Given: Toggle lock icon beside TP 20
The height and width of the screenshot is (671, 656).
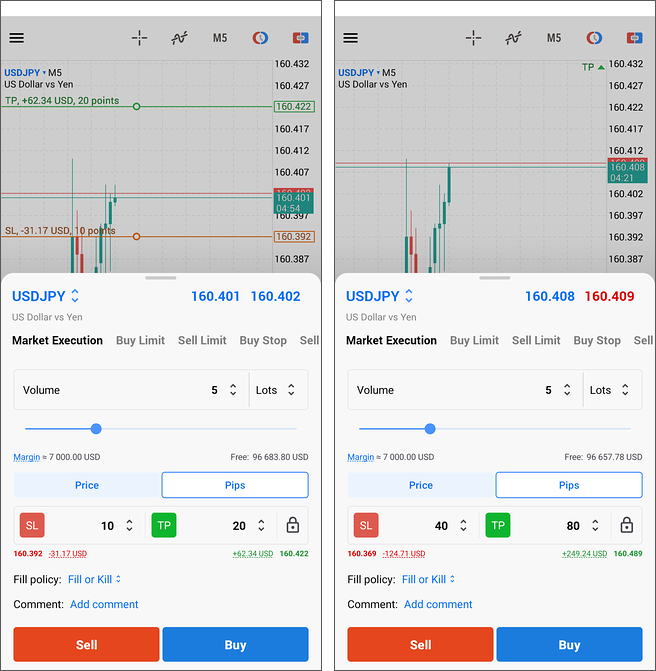Looking at the screenshot, I should pos(293,525).
